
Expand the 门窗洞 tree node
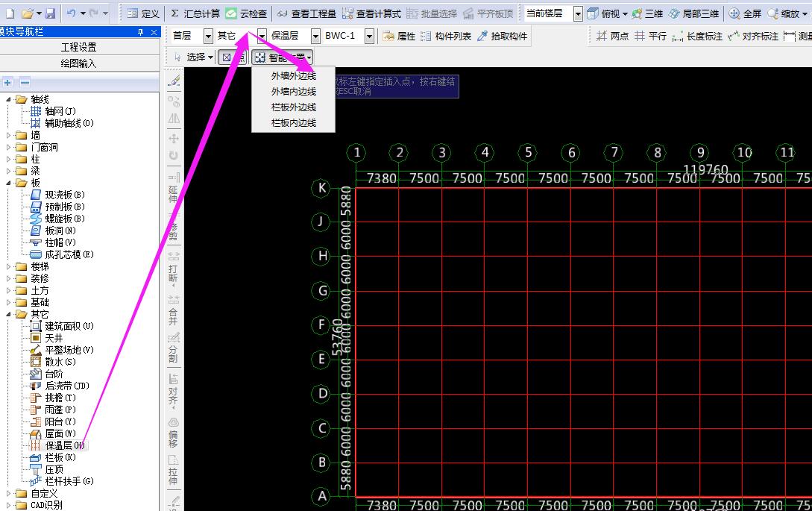(x=7, y=147)
